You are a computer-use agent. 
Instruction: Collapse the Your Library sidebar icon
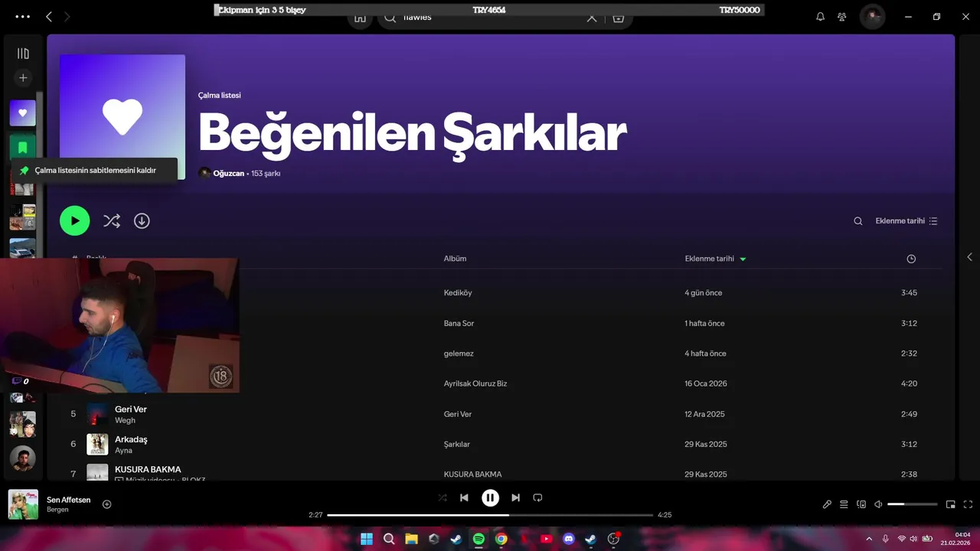tap(23, 54)
